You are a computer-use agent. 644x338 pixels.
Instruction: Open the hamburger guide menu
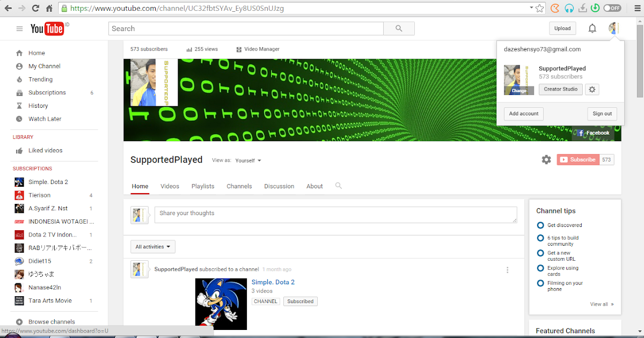(x=20, y=28)
